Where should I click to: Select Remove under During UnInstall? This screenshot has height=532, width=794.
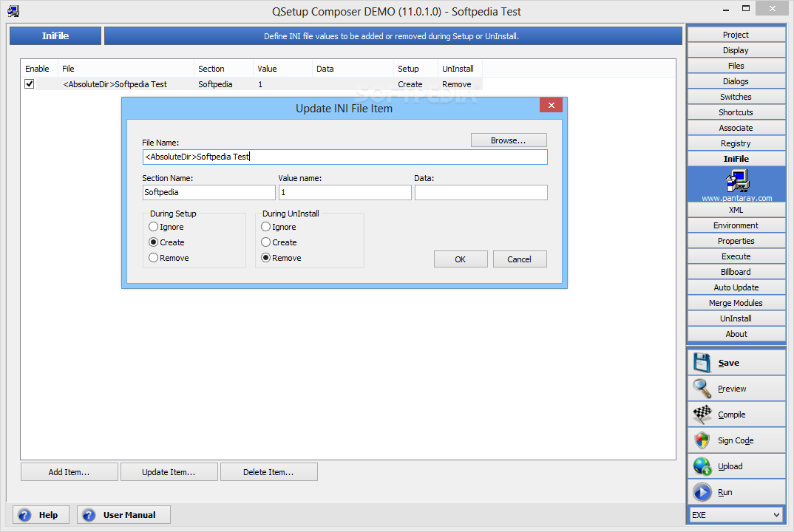266,258
